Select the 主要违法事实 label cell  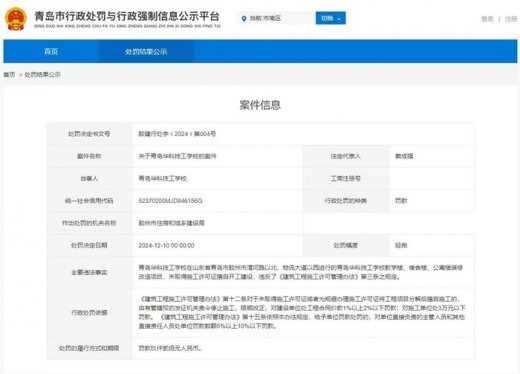pos(89,273)
